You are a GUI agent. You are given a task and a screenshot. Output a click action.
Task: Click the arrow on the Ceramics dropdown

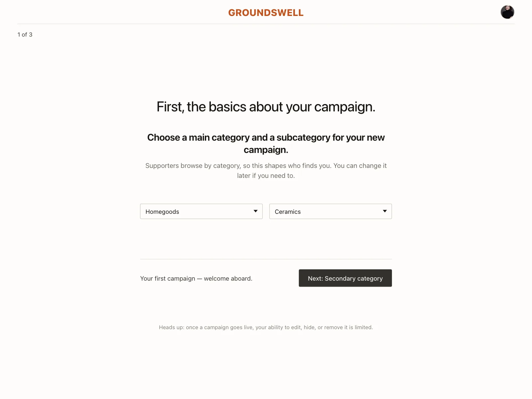tap(385, 211)
